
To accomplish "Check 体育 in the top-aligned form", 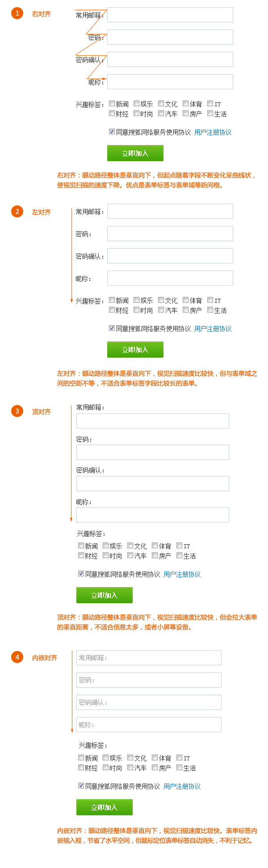I will click(155, 546).
